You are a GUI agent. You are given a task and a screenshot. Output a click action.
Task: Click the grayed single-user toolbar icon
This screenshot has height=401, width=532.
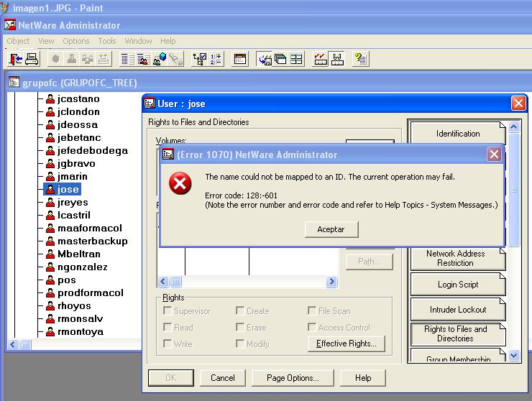72,59
